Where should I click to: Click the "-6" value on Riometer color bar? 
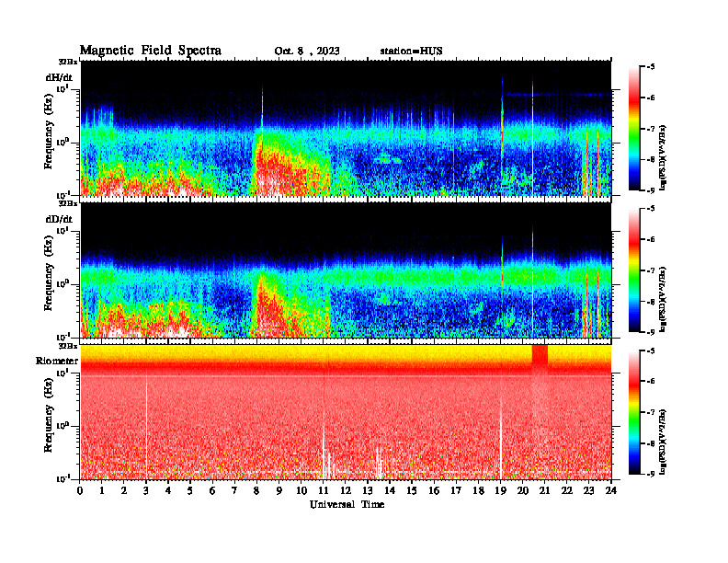coord(651,382)
